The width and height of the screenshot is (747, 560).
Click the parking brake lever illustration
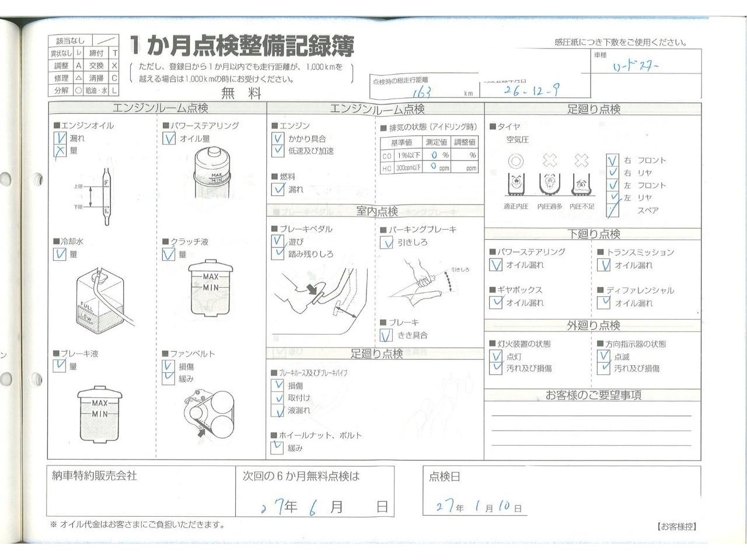[424, 284]
